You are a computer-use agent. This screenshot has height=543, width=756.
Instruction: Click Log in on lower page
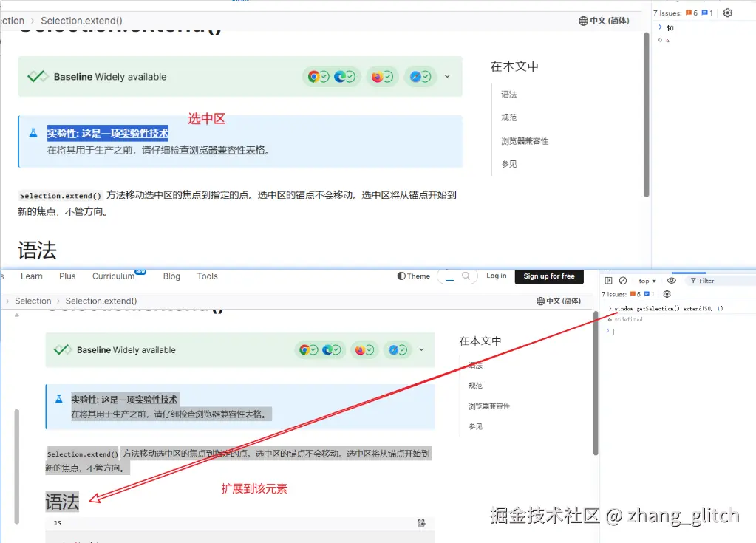(x=496, y=276)
